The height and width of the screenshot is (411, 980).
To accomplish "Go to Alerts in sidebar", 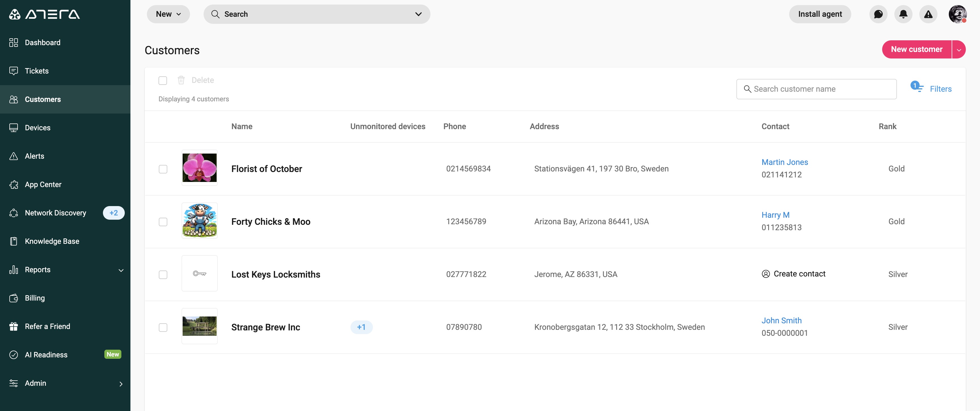I will pos(65,156).
